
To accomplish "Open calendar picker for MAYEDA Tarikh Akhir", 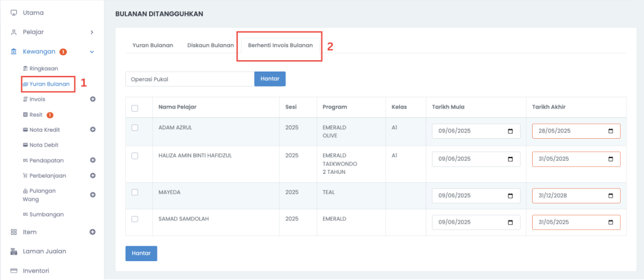I will click(x=611, y=195).
